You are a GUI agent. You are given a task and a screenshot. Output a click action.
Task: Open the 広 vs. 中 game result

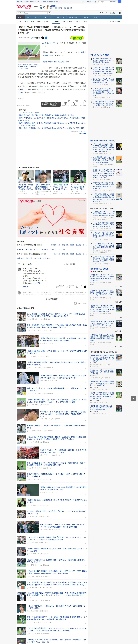click(20, 249)
